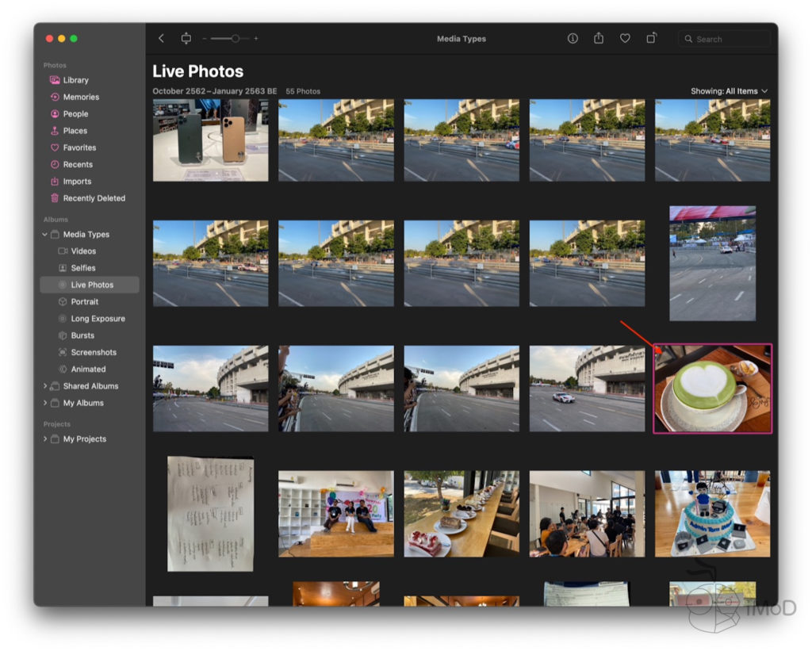Open Library in the sidebar
Viewport: 812px width, 651px height.
click(x=75, y=80)
